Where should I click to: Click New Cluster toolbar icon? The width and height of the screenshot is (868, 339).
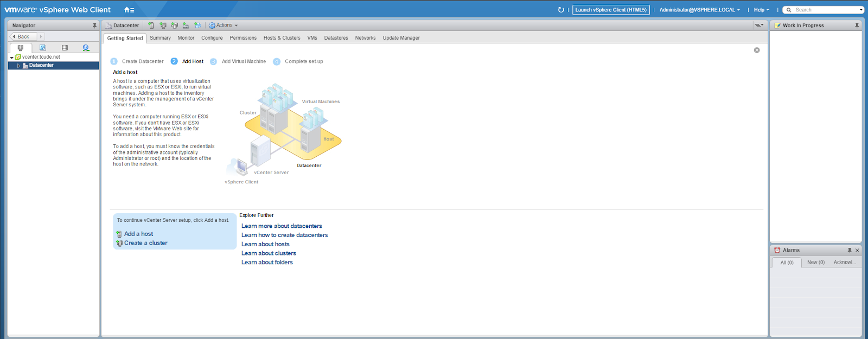(163, 25)
